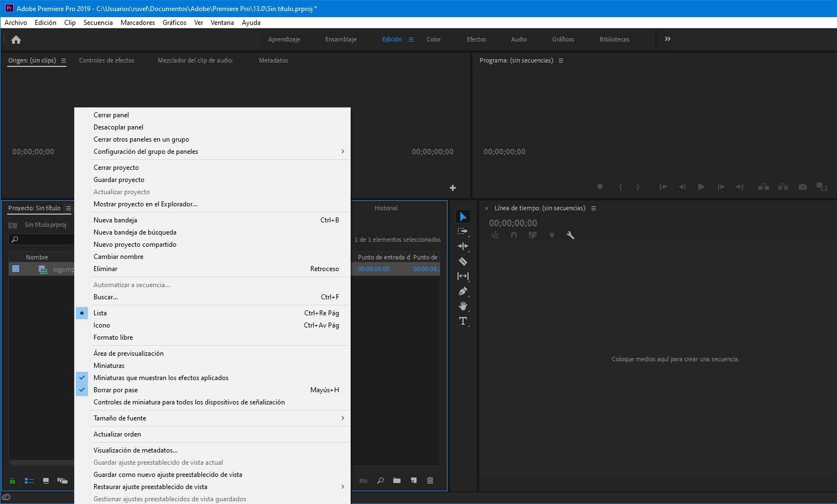Screen dimensions: 837x504
Task: Open timeline wrench display settings
Action: (x=570, y=235)
